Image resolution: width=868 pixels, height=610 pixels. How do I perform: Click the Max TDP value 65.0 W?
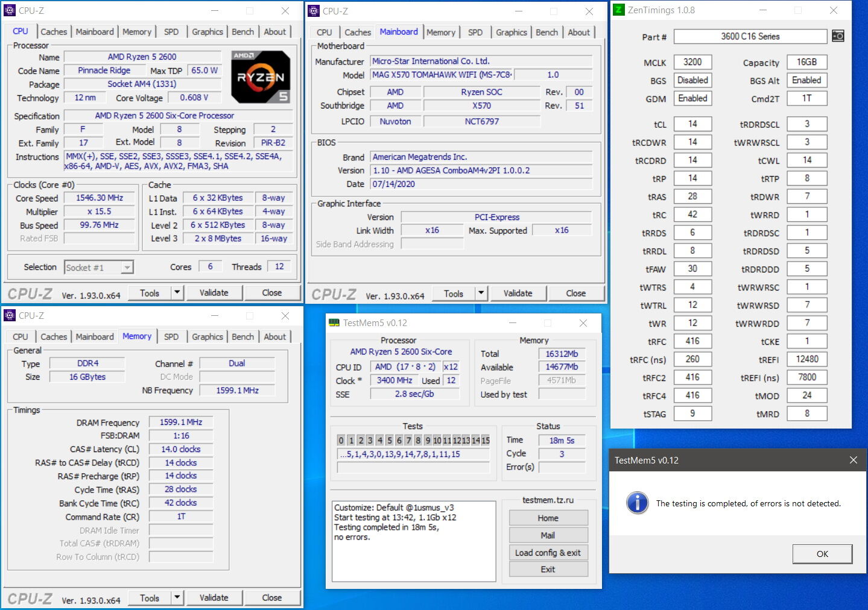(x=204, y=71)
